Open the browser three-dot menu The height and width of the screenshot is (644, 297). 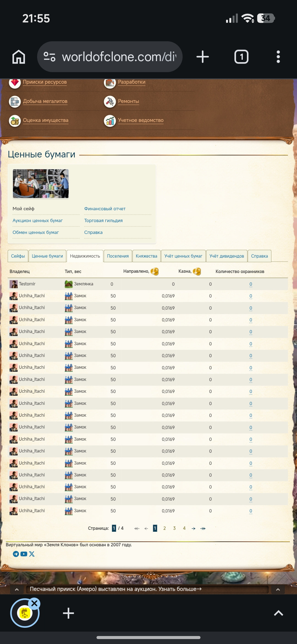[x=278, y=57]
